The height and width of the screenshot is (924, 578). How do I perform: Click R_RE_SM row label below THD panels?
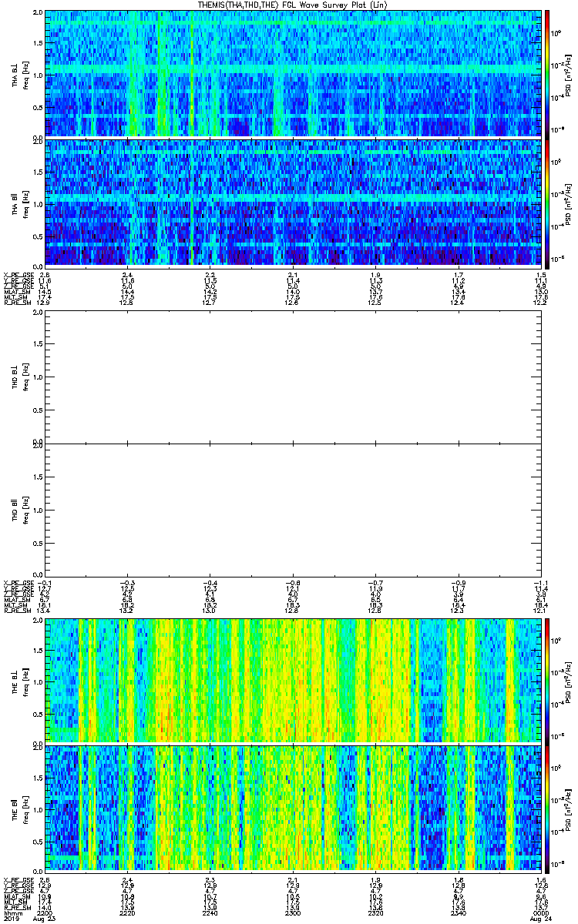(16, 612)
